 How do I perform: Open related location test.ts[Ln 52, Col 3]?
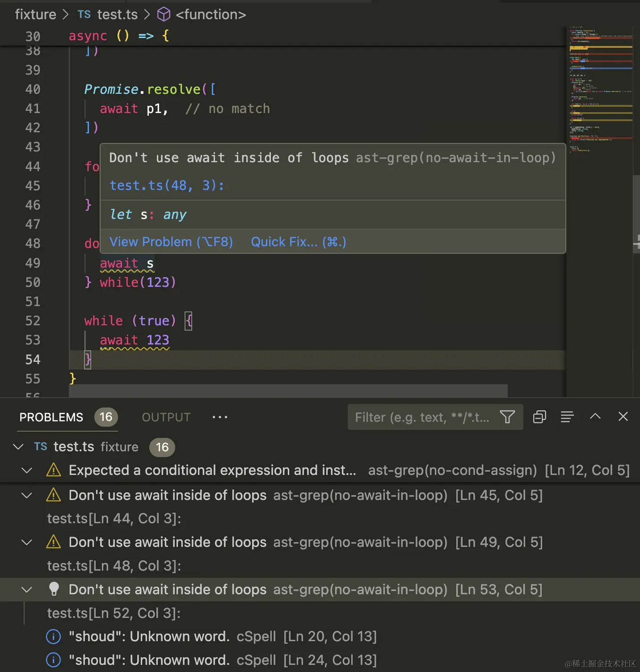point(114,613)
